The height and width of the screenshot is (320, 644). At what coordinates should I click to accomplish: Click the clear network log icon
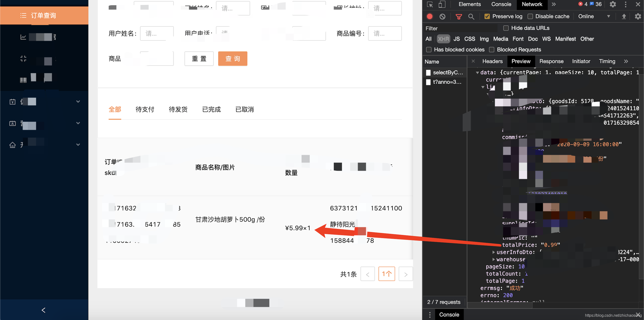coord(442,17)
